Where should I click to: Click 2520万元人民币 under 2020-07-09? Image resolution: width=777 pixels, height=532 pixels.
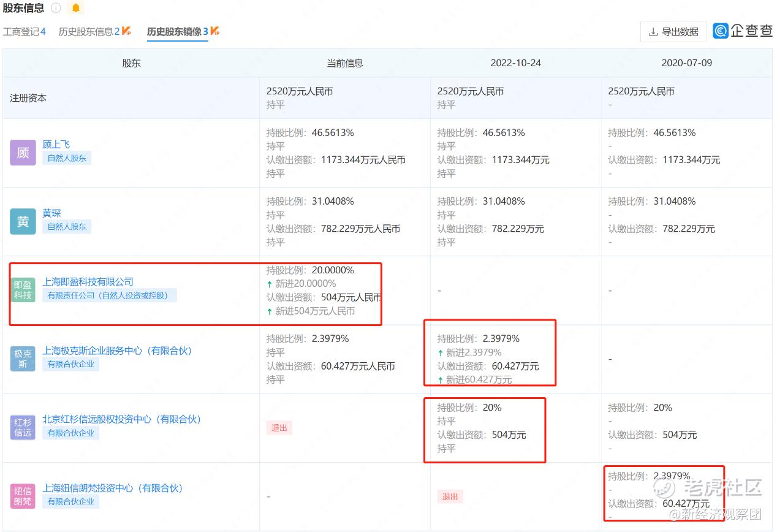tap(642, 91)
